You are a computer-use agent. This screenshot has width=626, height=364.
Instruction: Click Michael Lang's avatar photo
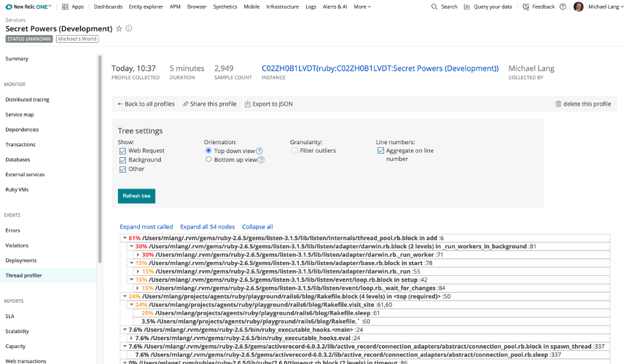click(579, 7)
